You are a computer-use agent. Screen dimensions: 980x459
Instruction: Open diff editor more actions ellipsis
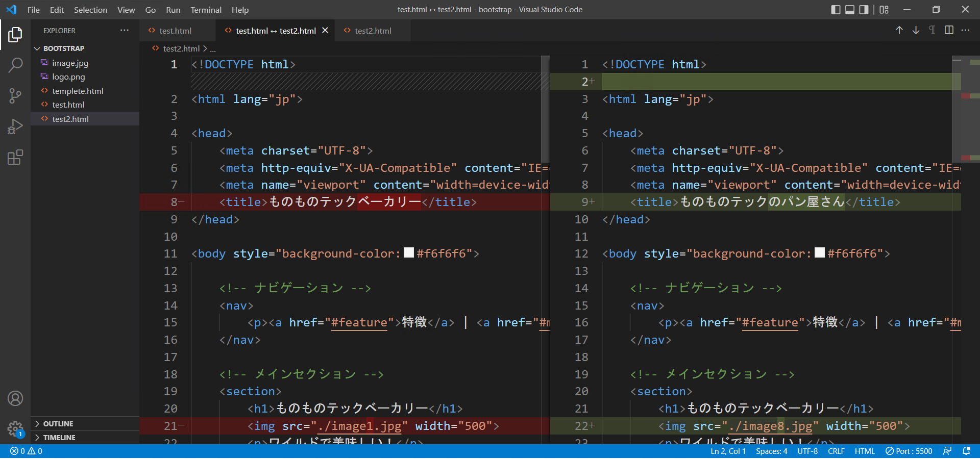pos(965,30)
